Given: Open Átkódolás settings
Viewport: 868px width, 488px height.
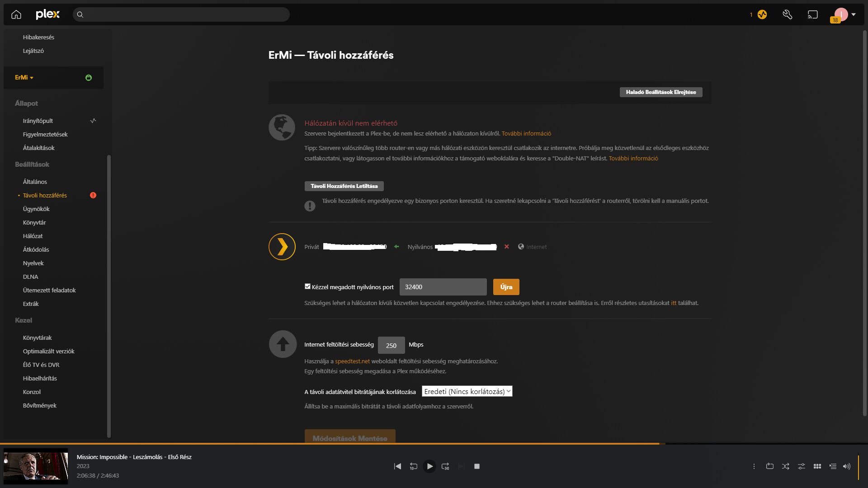Looking at the screenshot, I should click(36, 249).
